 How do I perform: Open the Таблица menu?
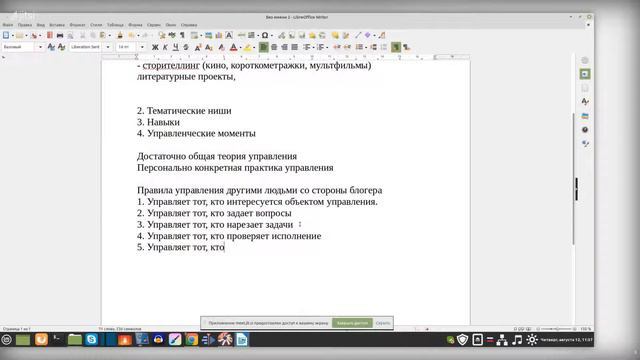coord(115,25)
